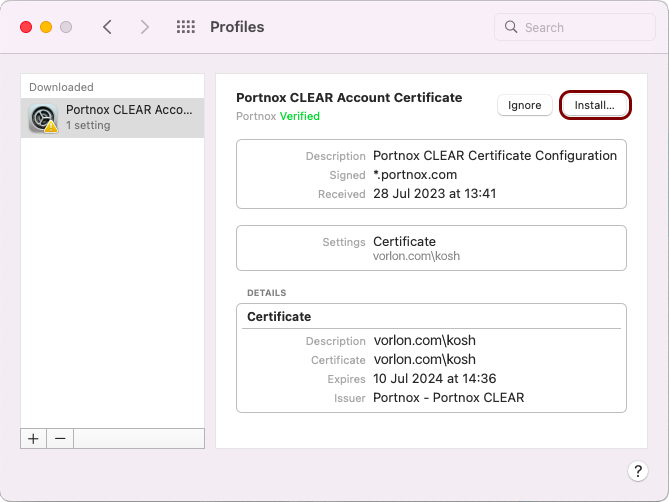This screenshot has width=669, height=502.
Task: Click the Ignore button
Action: (x=524, y=105)
